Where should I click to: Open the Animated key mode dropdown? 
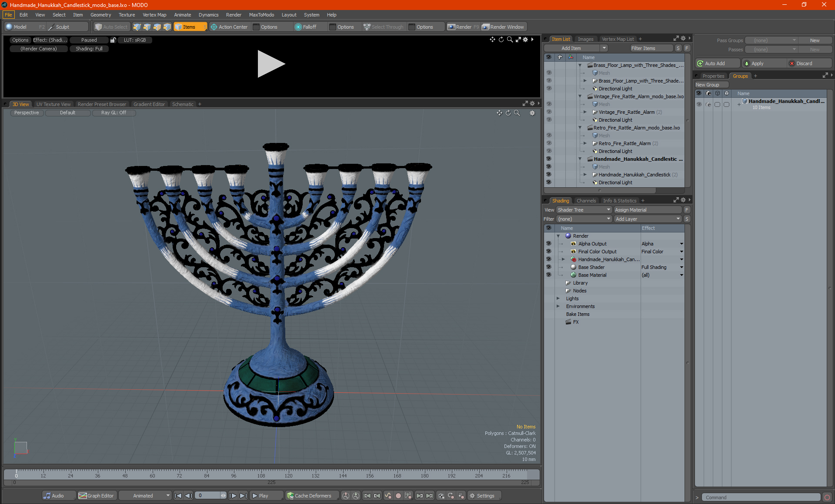coord(145,496)
